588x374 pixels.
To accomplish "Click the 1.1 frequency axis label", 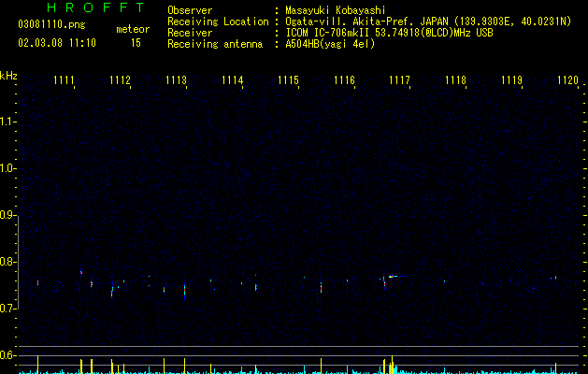I will point(7,122).
